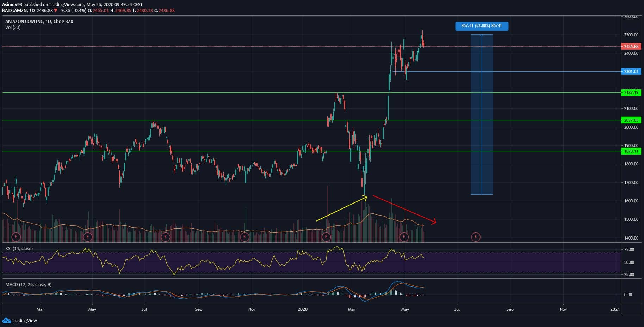Click the 2000.00 price axis label
This screenshot has height=327, width=644.
tap(631, 127)
